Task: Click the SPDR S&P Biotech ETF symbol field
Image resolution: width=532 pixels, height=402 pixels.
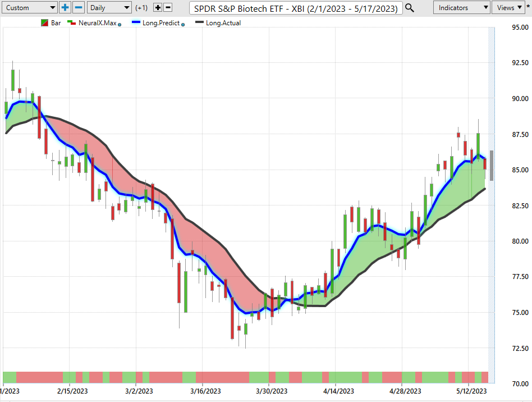Action: point(296,8)
